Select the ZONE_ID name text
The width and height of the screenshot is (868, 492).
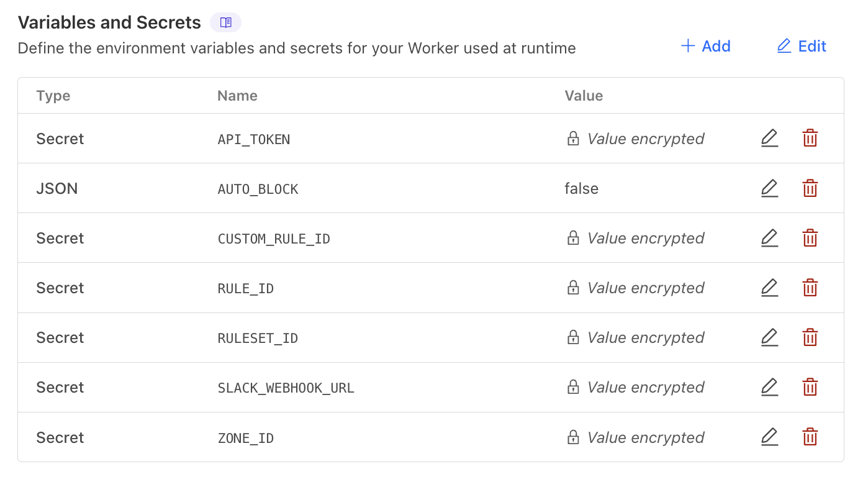click(x=246, y=438)
